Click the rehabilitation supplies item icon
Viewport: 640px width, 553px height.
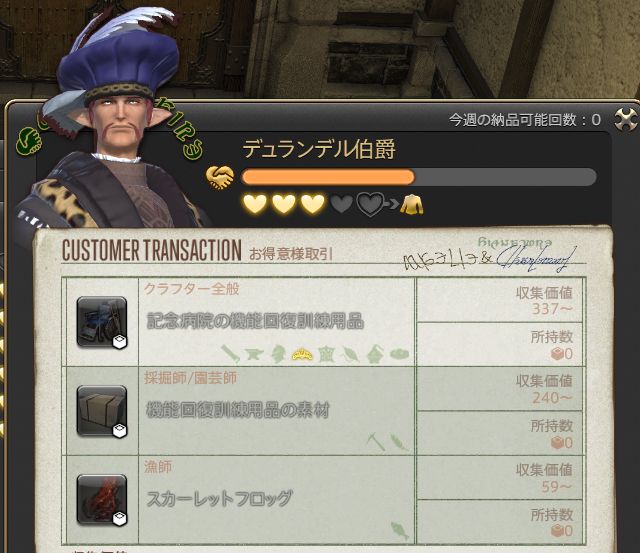pyautogui.click(x=102, y=322)
